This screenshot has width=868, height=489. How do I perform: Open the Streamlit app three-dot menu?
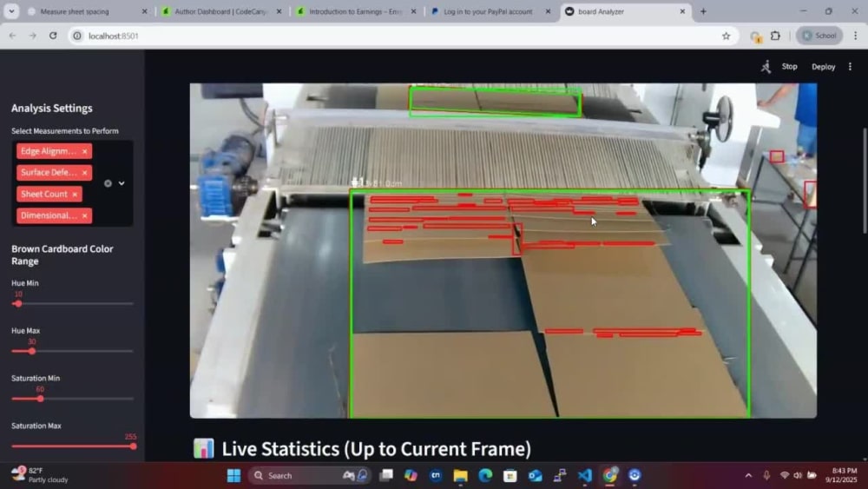click(x=851, y=67)
